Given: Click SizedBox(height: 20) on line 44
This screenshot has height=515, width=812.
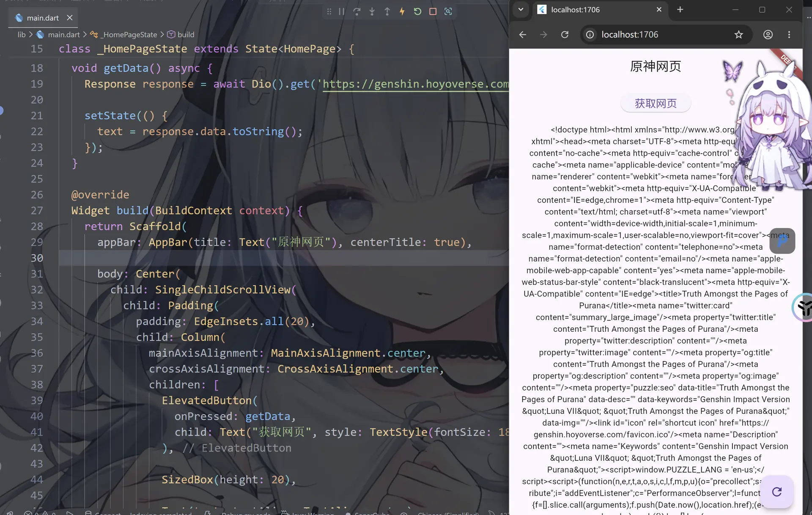Looking at the screenshot, I should [225, 480].
